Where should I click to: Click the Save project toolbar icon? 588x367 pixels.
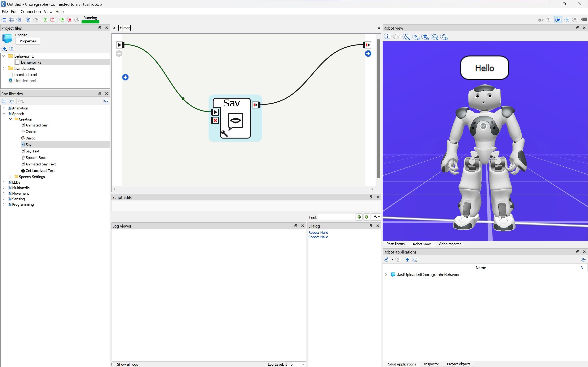point(19,20)
